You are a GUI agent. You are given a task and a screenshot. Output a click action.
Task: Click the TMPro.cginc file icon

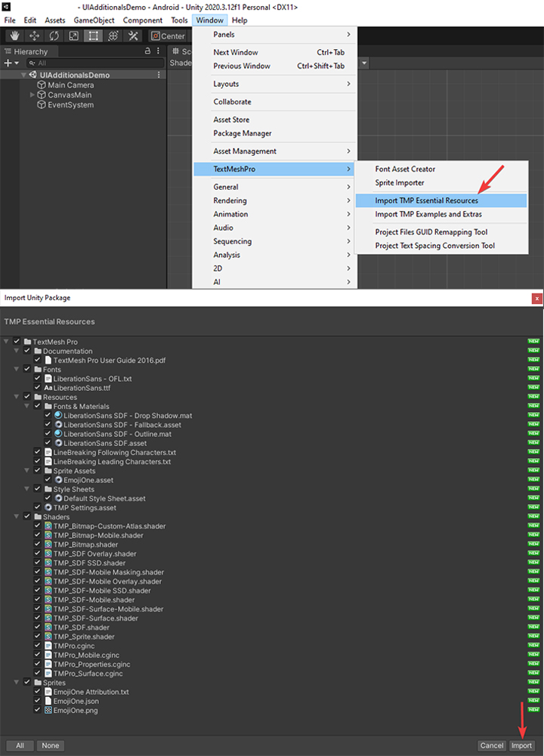click(x=48, y=646)
